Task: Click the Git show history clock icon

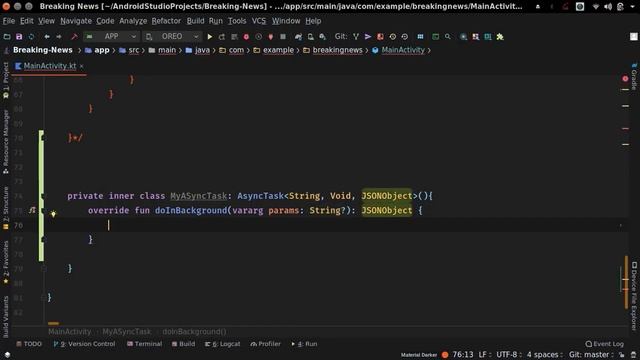Action: (x=393, y=37)
